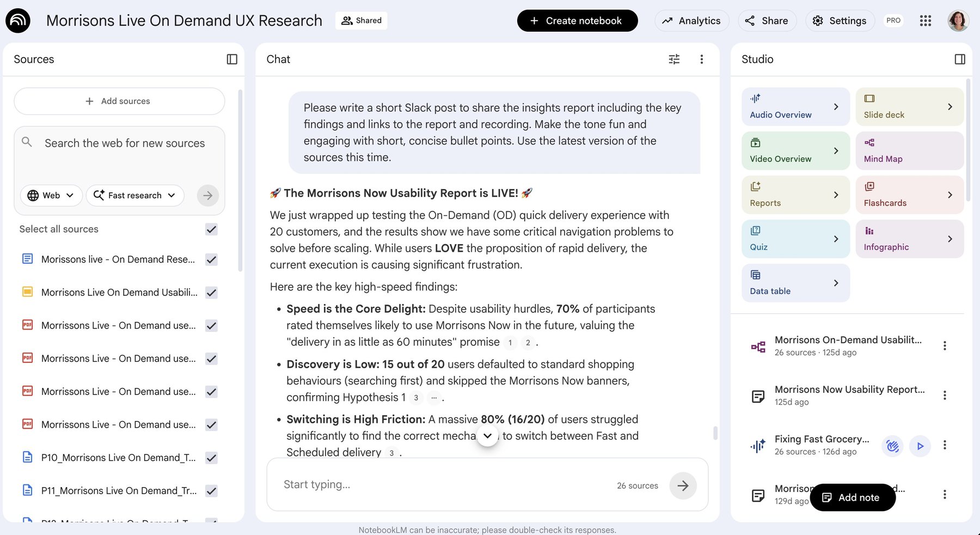Viewport: 980px width, 535px height.
Task: Open options for Fixing Fast Grocery audio
Action: pos(945,445)
